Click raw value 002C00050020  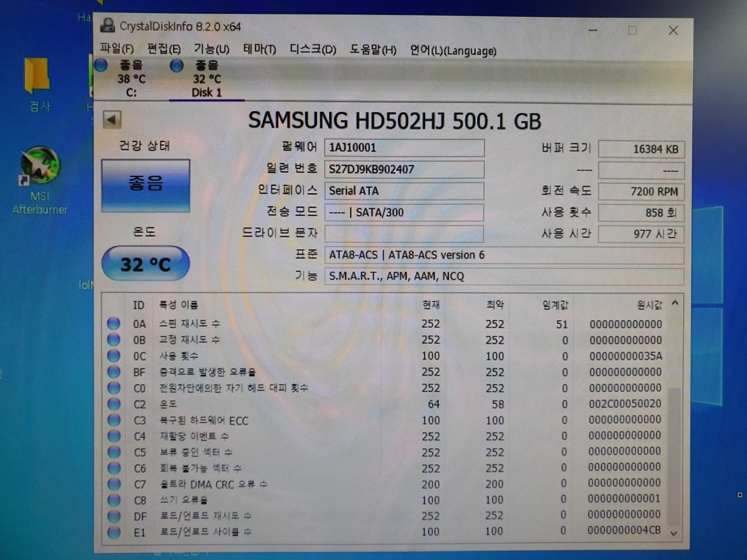(x=625, y=404)
